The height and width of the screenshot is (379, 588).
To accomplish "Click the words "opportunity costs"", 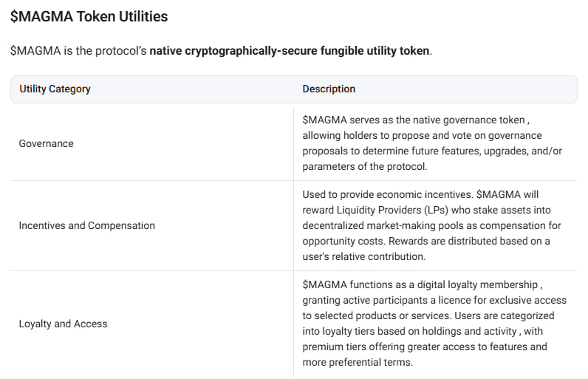I will coord(344,241).
